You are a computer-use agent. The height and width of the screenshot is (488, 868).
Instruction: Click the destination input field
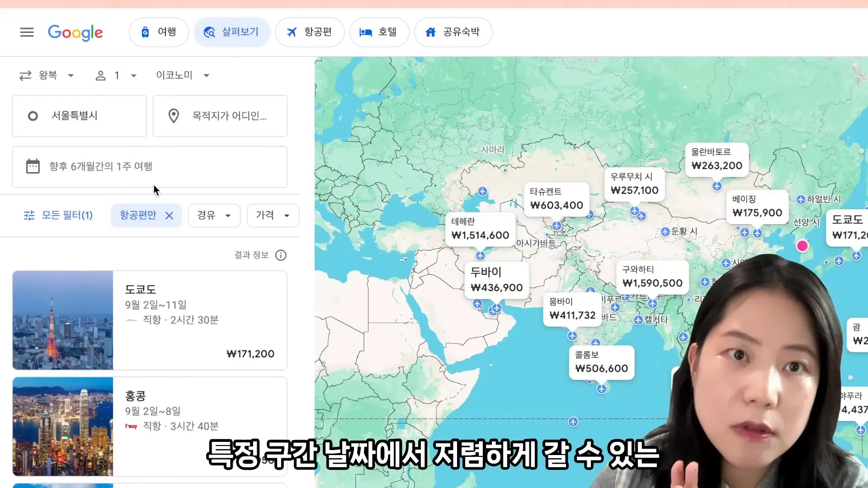pos(220,116)
